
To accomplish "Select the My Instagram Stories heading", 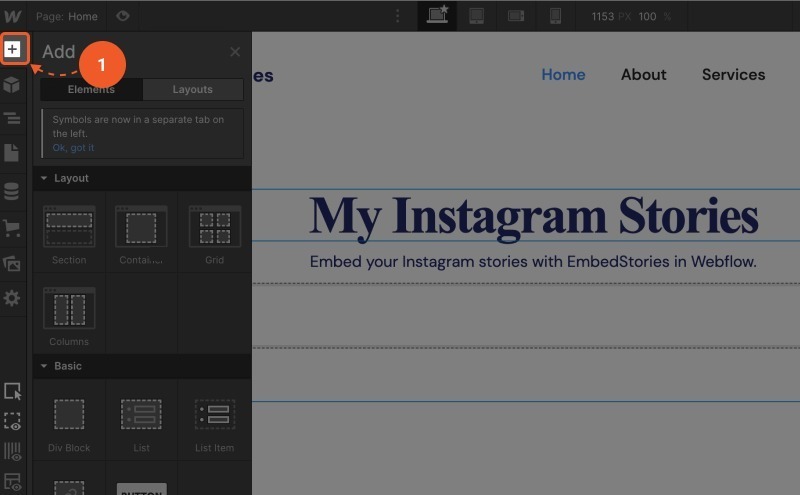I will tap(534, 216).
